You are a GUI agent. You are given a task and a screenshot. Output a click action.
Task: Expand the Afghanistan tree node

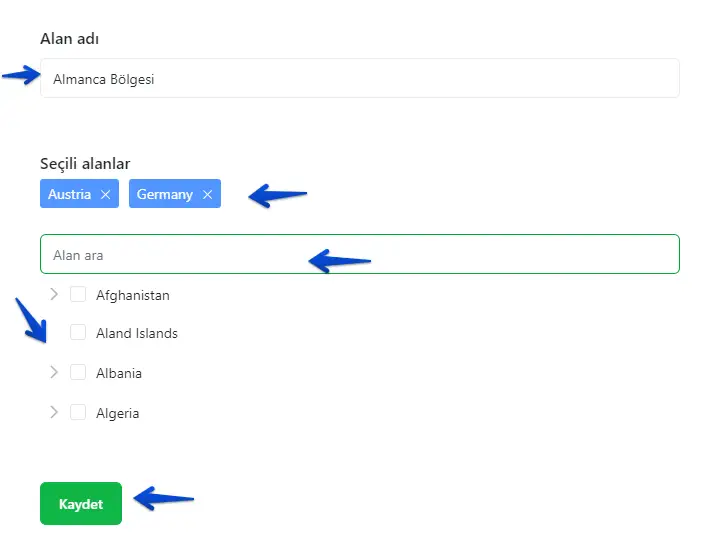(x=54, y=294)
